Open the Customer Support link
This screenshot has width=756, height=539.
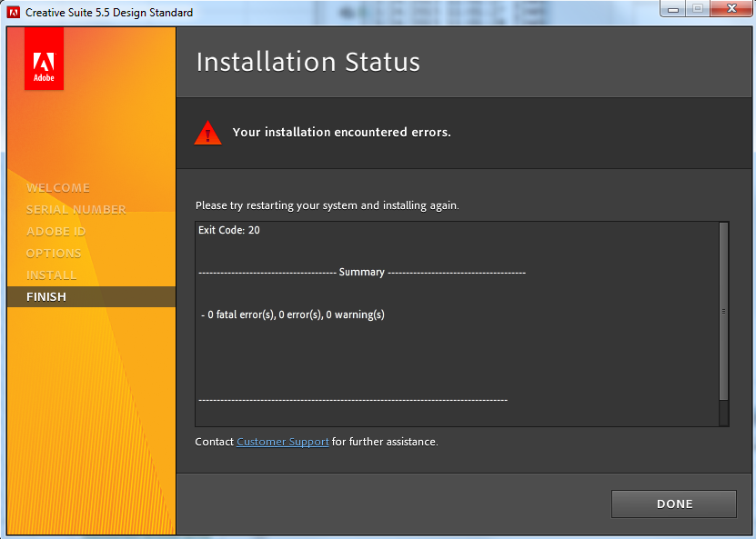(x=282, y=442)
